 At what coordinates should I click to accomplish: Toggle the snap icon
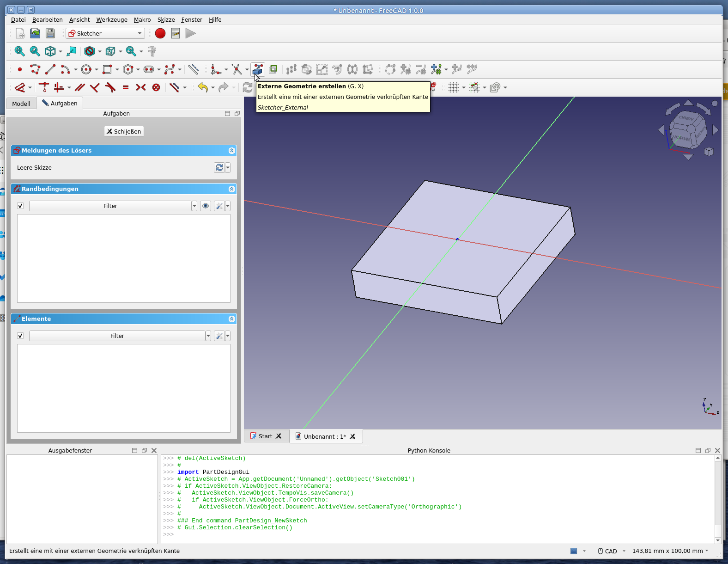(x=474, y=87)
